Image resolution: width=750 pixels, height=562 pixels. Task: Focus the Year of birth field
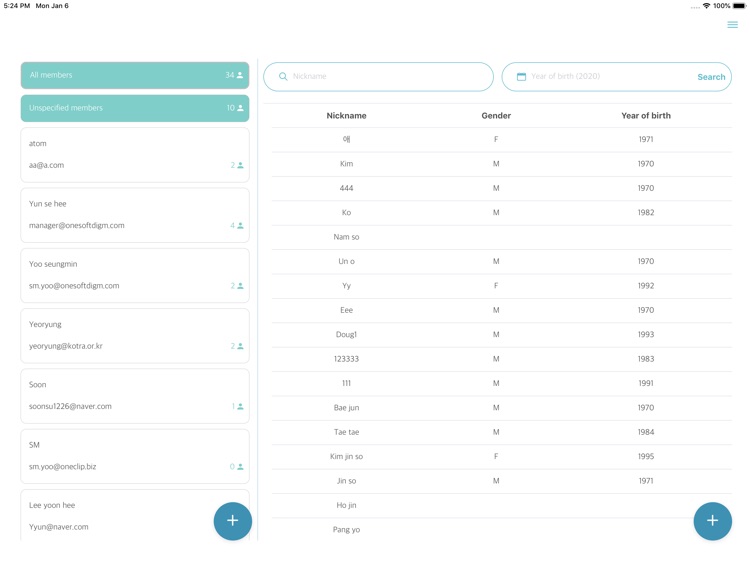pos(617,77)
